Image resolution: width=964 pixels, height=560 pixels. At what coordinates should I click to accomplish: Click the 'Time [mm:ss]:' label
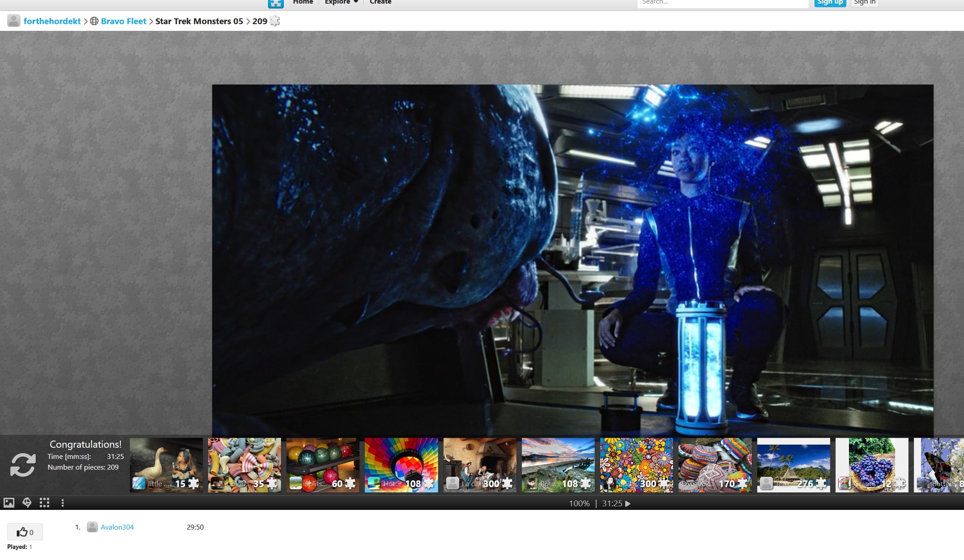point(69,456)
